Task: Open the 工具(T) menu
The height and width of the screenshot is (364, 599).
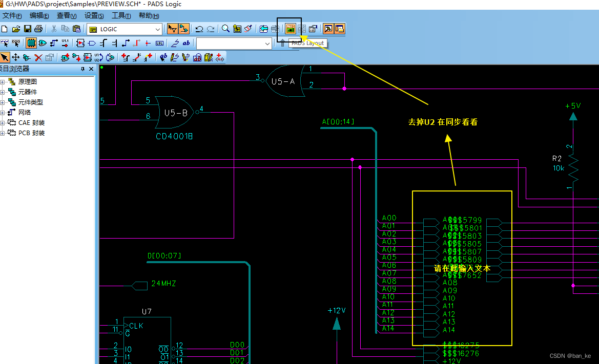Action: [x=121, y=15]
